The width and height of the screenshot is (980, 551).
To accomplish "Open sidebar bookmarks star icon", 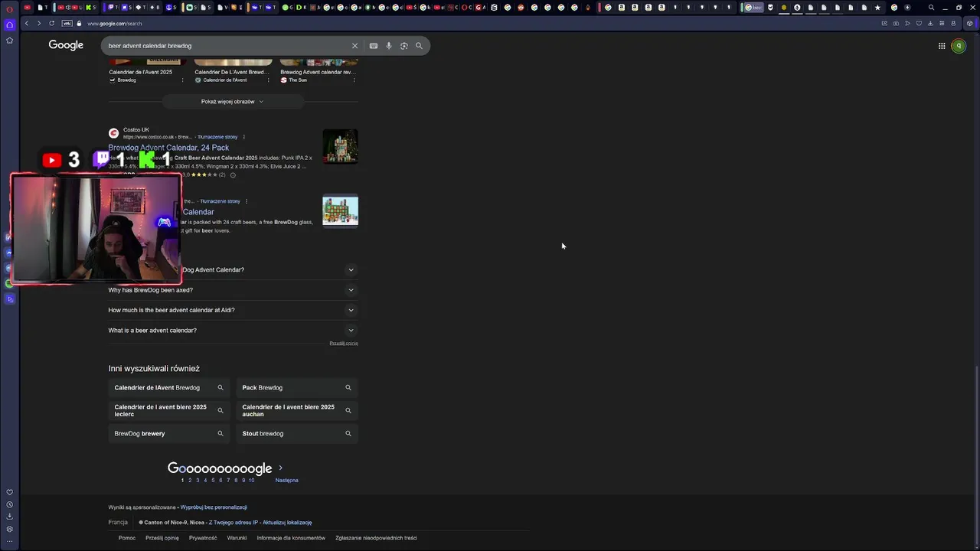I will pos(10,40).
